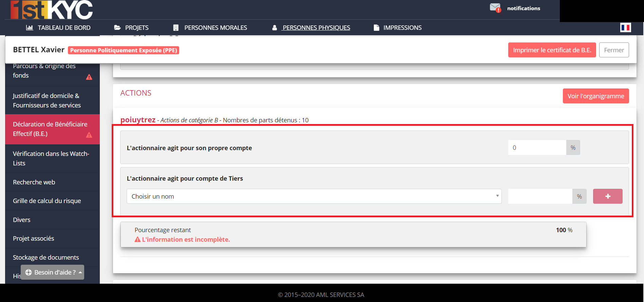Click the building icon beside Personnes morales
This screenshot has width=644, height=302.
176,27
